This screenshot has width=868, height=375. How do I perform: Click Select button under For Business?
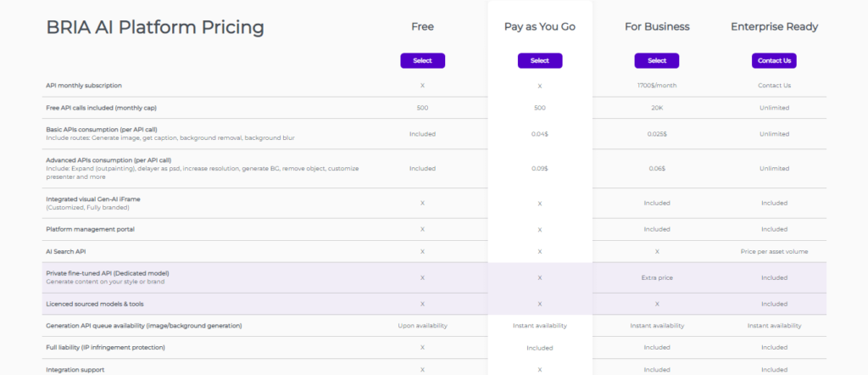657,61
